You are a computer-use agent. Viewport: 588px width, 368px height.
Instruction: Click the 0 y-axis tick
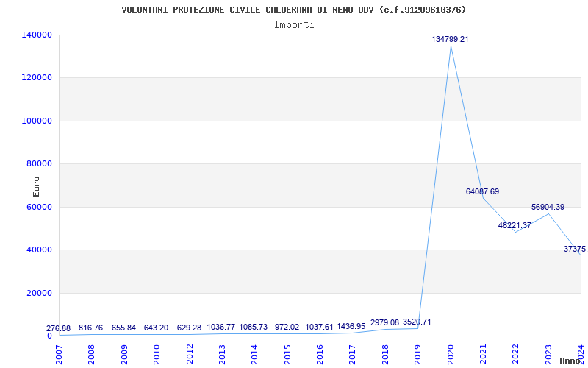[49, 336]
